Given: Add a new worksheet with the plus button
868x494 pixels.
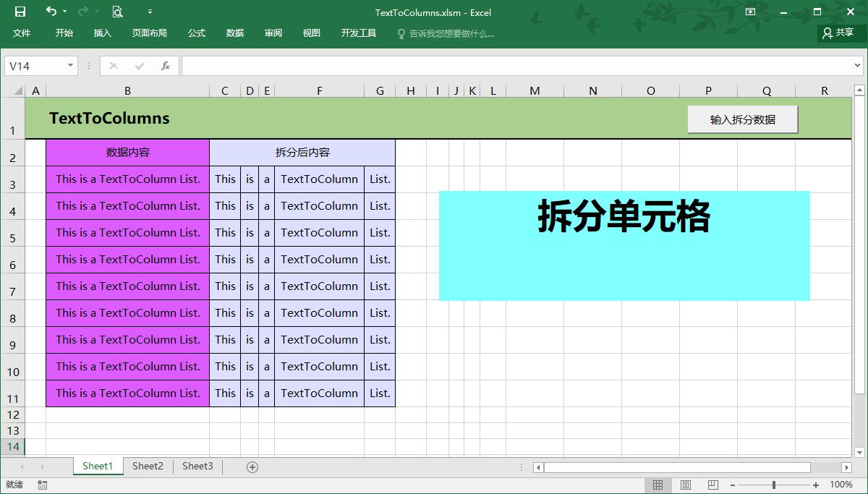Looking at the screenshot, I should point(251,467).
